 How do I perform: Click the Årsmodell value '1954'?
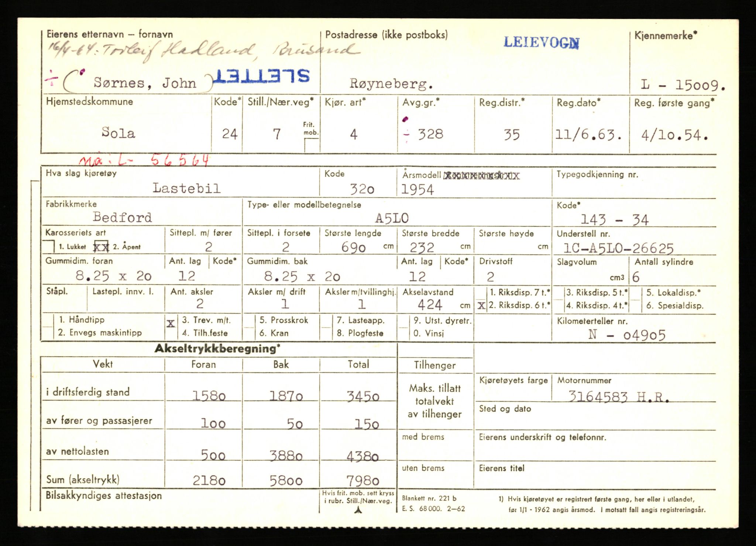(417, 190)
